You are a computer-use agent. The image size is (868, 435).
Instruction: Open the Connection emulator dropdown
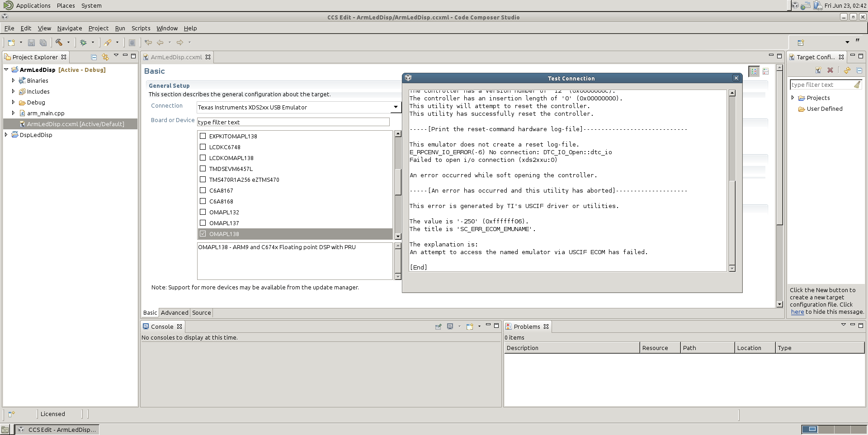[396, 107]
